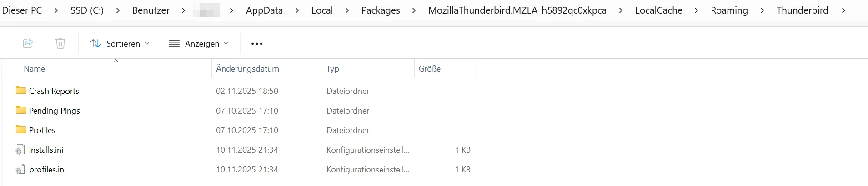
Task: Click the Pending Pings folder icon
Action: (20, 110)
